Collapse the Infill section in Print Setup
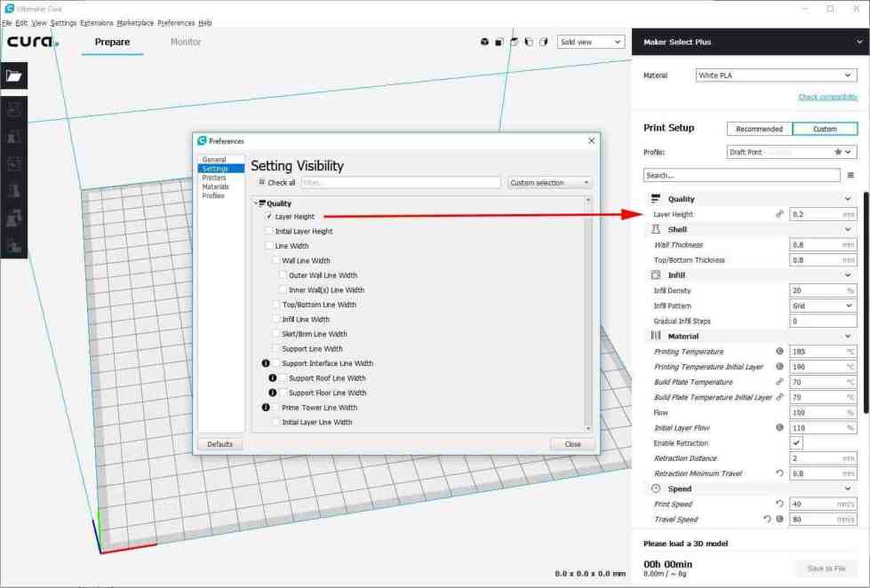 click(848, 275)
